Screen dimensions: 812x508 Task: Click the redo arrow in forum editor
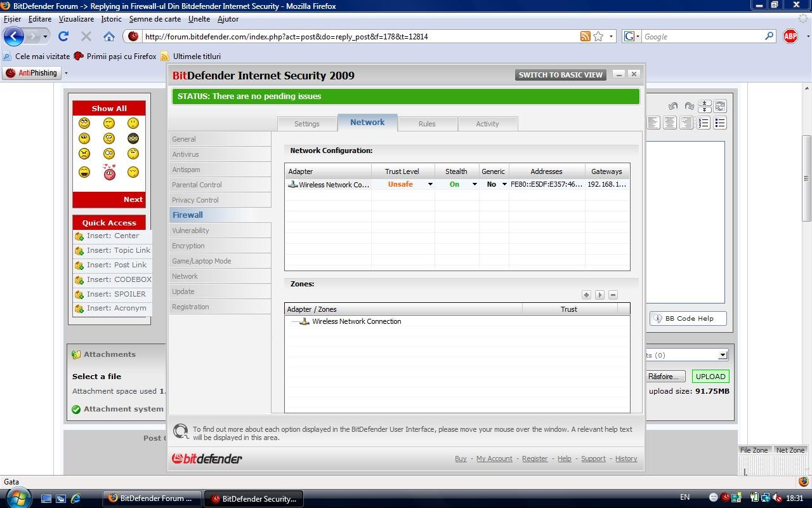point(690,106)
